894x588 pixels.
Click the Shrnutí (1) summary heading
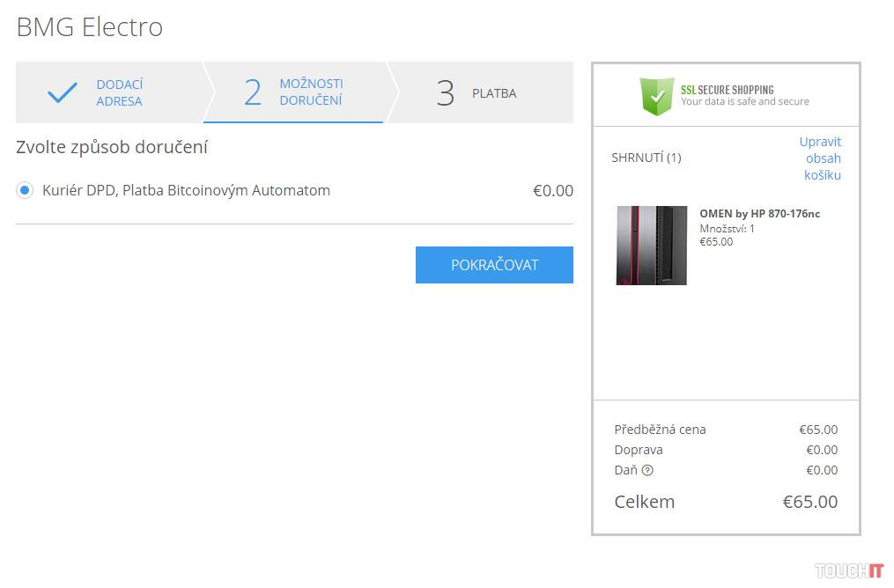tap(646, 158)
